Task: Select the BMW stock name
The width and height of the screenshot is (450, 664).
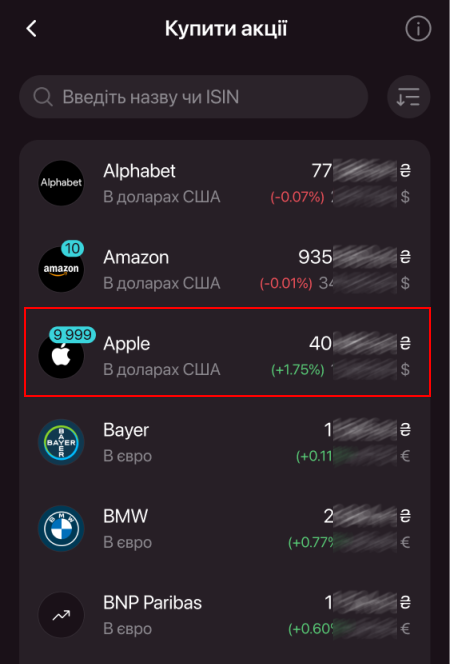Action: (x=125, y=517)
